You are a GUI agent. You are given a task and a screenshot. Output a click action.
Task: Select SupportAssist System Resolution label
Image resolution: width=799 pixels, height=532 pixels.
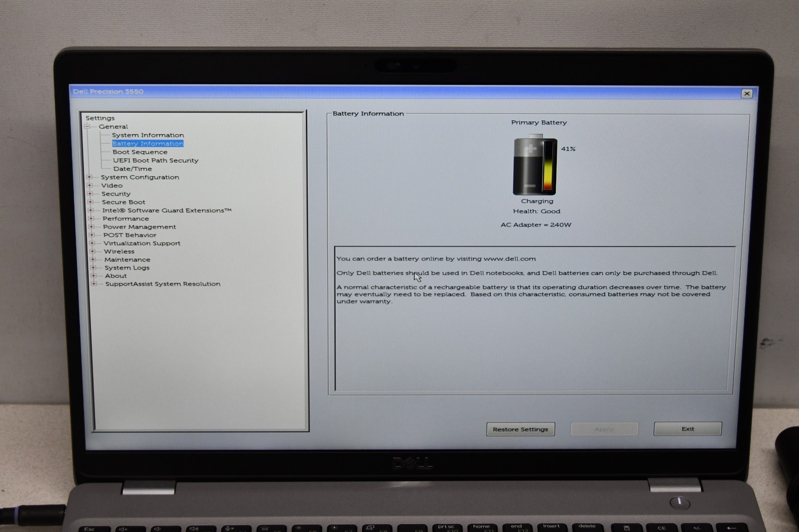tap(163, 283)
